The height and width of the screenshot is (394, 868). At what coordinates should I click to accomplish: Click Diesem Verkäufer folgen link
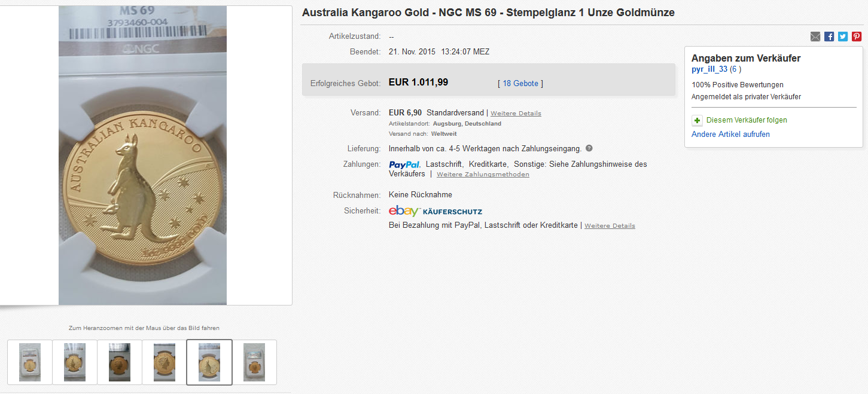pyautogui.click(x=747, y=120)
